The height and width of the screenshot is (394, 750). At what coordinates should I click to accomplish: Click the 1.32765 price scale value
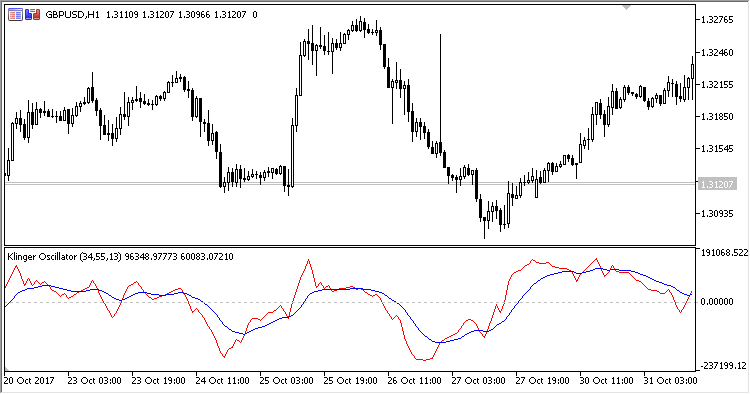[717, 20]
